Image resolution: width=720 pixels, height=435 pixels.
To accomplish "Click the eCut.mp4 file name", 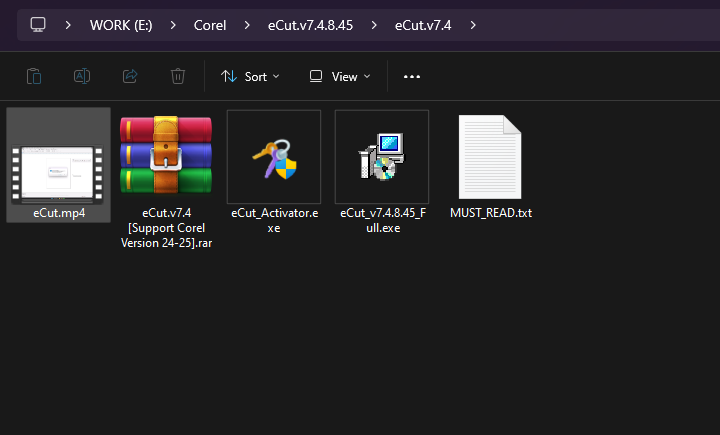I will 59,213.
